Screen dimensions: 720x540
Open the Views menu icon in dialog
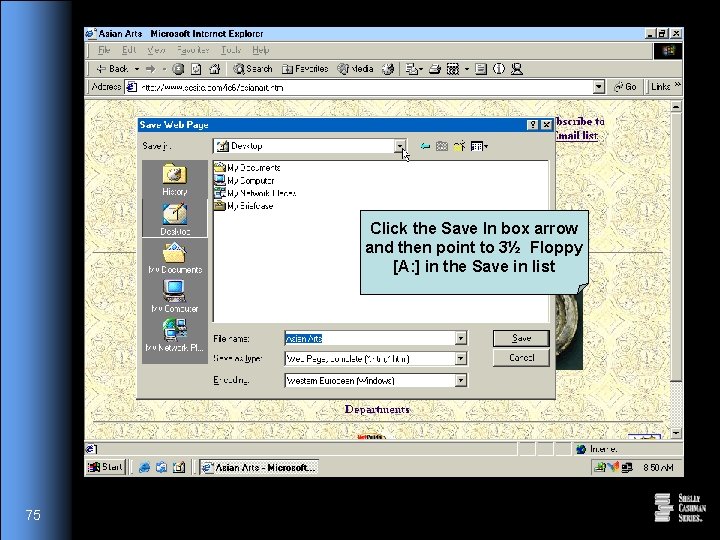[x=479, y=146]
